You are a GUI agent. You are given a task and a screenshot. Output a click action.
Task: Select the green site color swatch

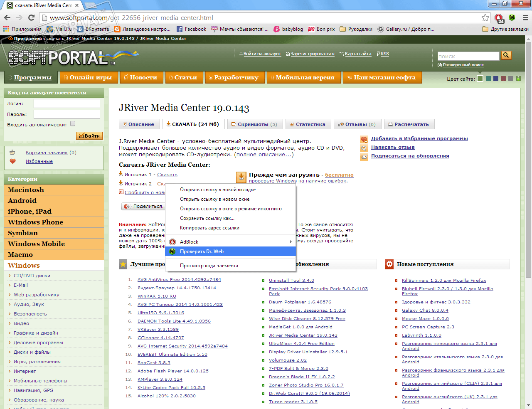[480, 79]
